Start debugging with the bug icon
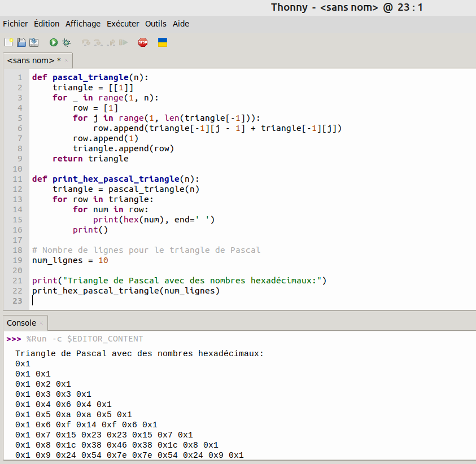Screen dimensions: 476x464 [x=66, y=42]
